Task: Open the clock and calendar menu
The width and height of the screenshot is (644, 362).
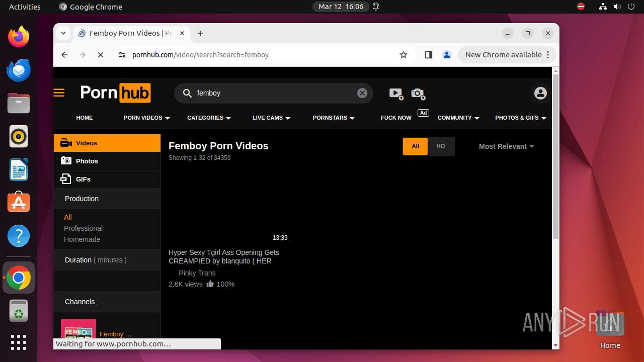Action: click(341, 7)
